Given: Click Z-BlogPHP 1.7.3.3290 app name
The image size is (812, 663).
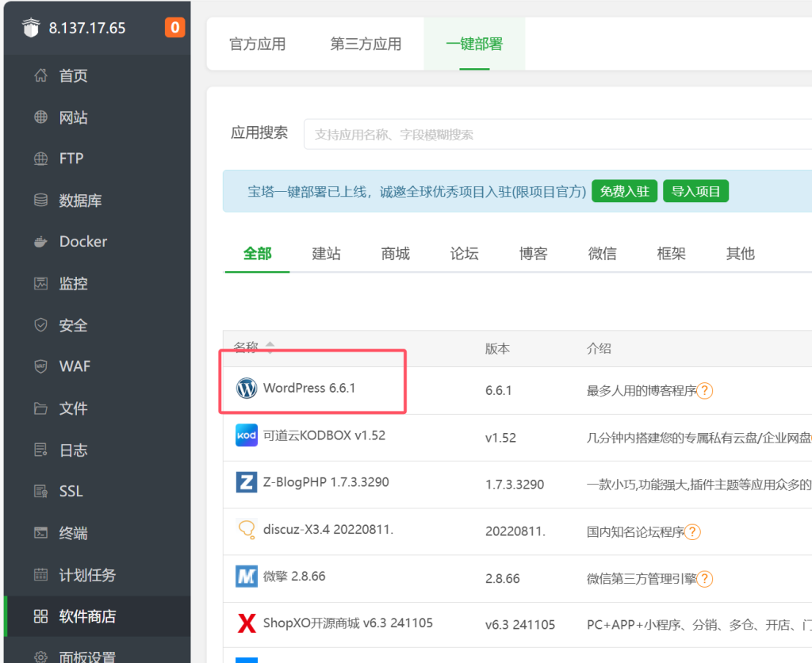Looking at the screenshot, I should click(x=326, y=482).
